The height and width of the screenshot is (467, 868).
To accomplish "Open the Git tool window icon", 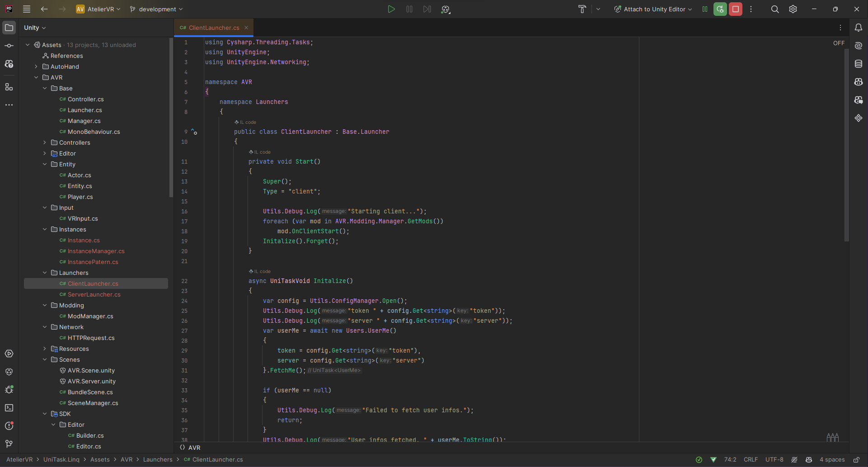I will click(x=9, y=444).
